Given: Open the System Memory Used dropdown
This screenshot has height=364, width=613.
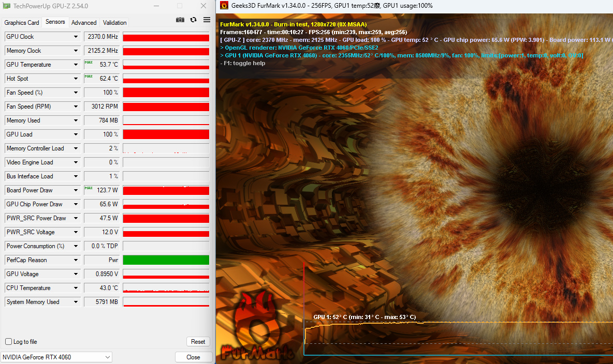Looking at the screenshot, I should tap(76, 302).
